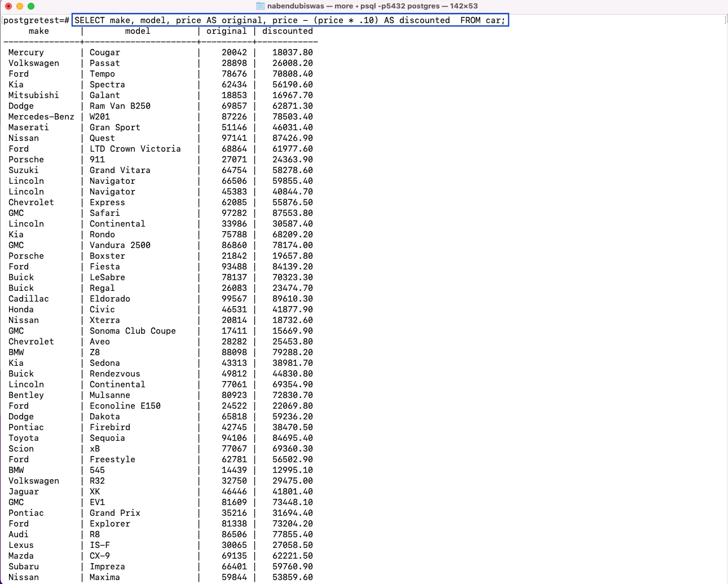This screenshot has height=584, width=728.
Task: Click the 'Z8' model cell
Action: (95, 352)
